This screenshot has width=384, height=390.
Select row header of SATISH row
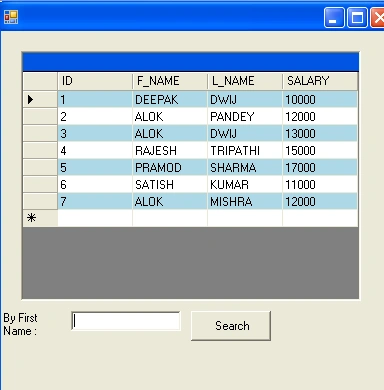[40, 184]
